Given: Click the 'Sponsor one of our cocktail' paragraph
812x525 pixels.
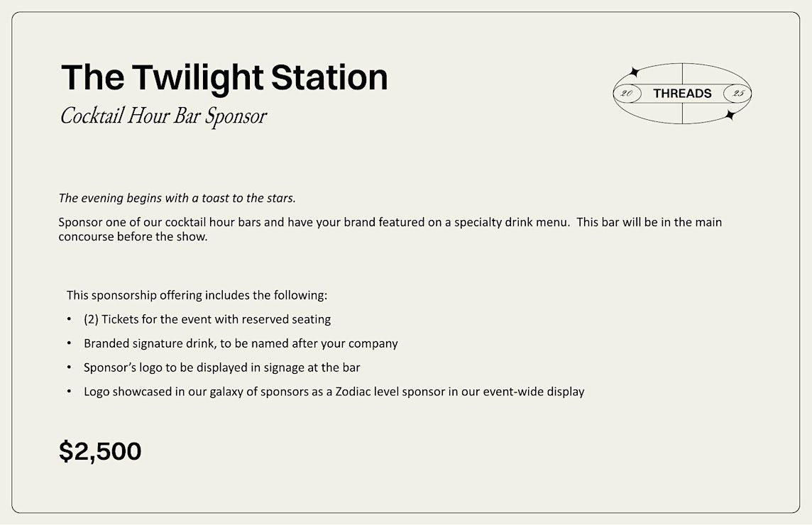Looking at the screenshot, I should tap(390, 229).
